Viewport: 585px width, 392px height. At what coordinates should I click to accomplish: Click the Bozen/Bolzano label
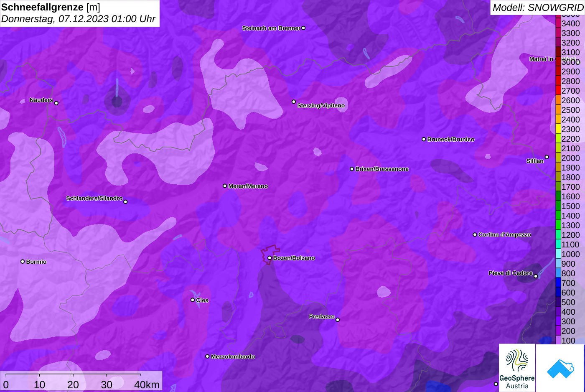click(x=294, y=258)
